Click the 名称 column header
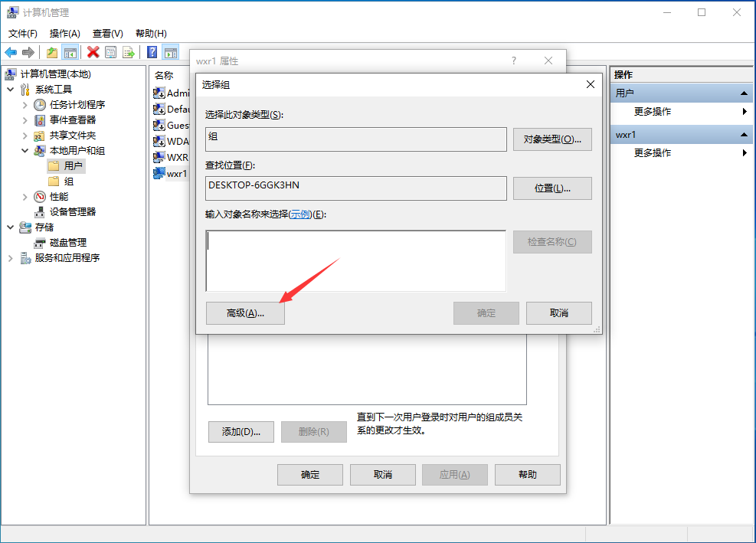The width and height of the screenshot is (756, 543). [164, 75]
